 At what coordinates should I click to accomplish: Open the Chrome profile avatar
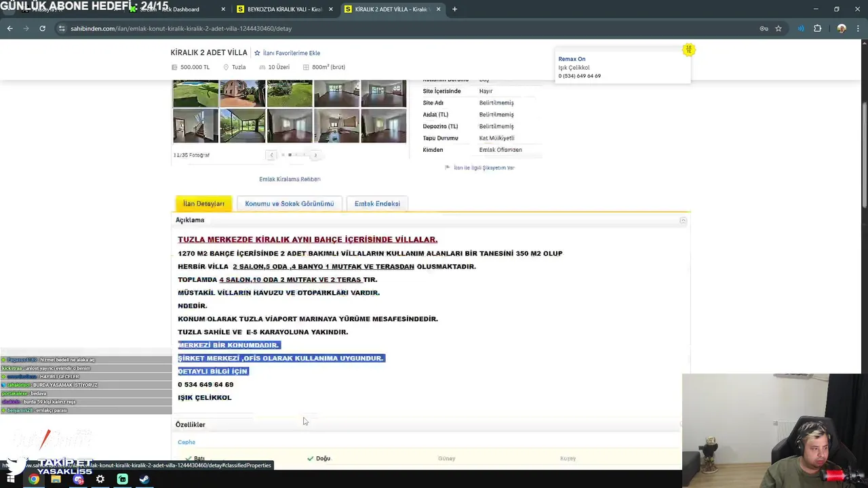(x=842, y=28)
